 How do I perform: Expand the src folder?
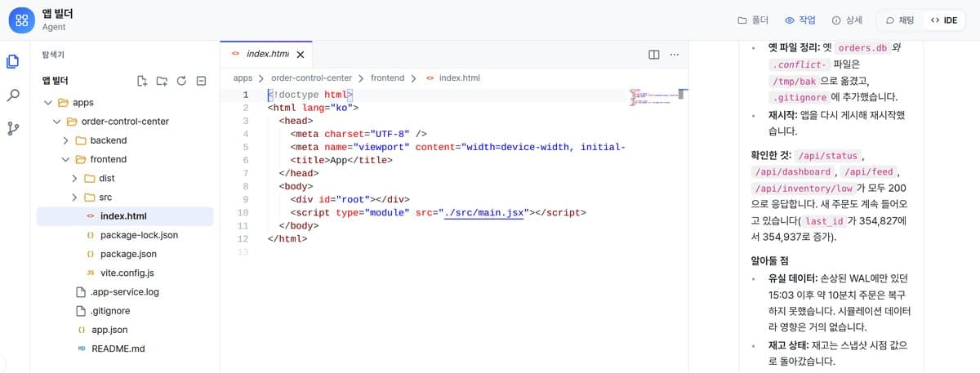pyautogui.click(x=125, y=198)
